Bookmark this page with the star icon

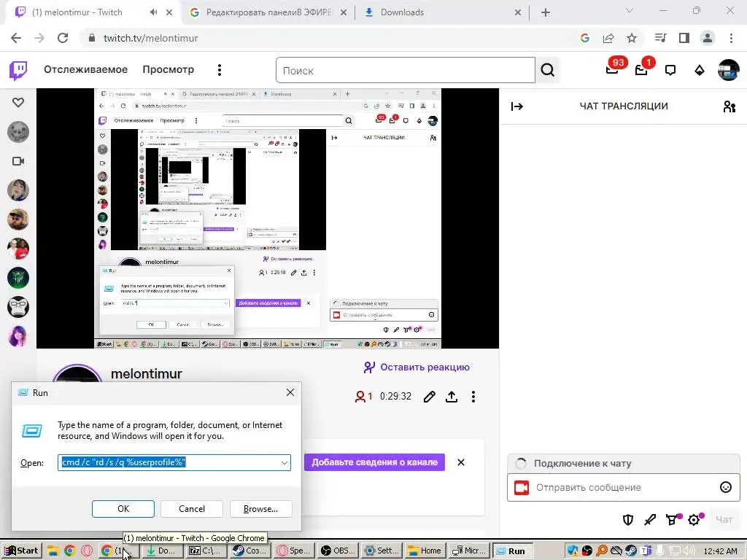pos(632,38)
